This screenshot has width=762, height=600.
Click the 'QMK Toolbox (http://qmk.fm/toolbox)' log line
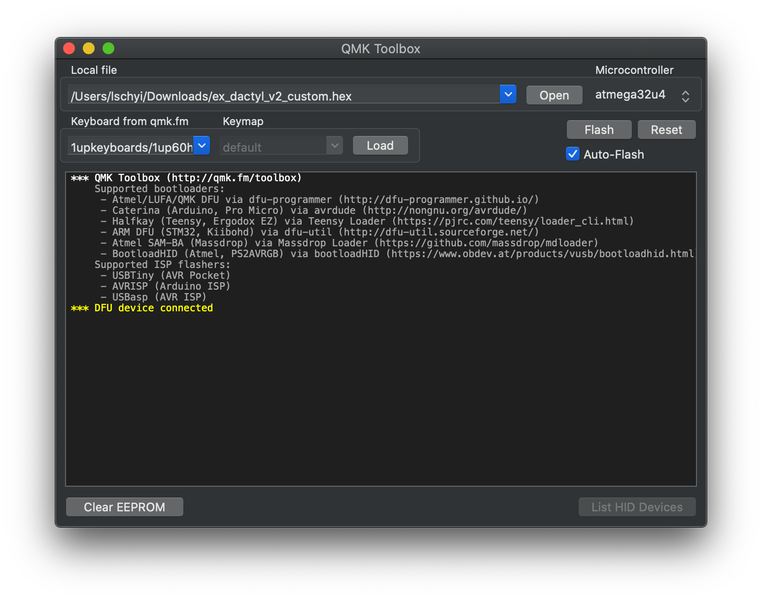(186, 178)
